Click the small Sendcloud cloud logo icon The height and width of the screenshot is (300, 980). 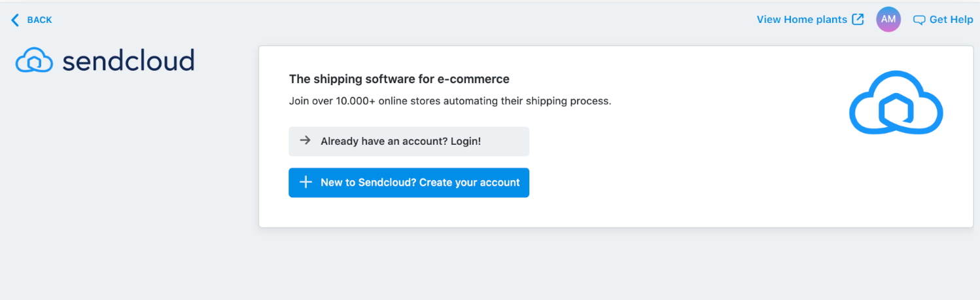point(34,61)
